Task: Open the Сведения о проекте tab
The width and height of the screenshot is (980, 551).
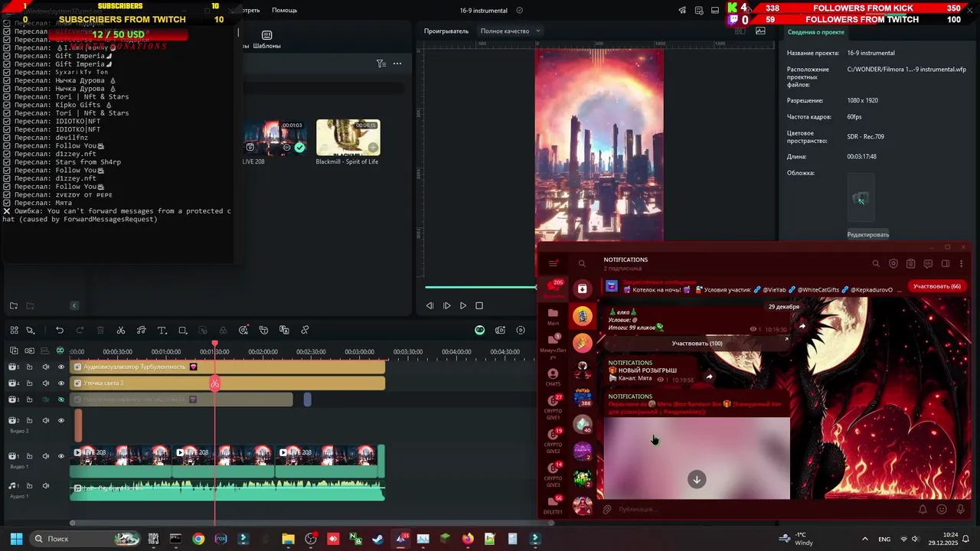Action: [x=815, y=32]
